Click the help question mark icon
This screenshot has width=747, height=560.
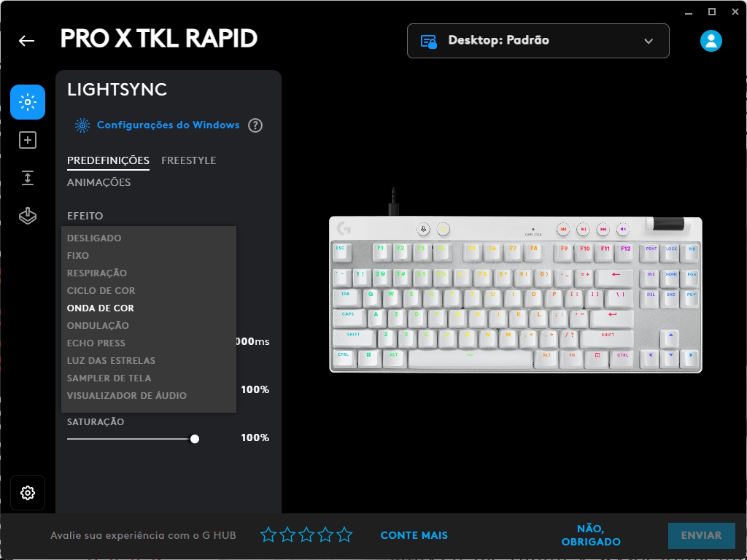click(255, 125)
